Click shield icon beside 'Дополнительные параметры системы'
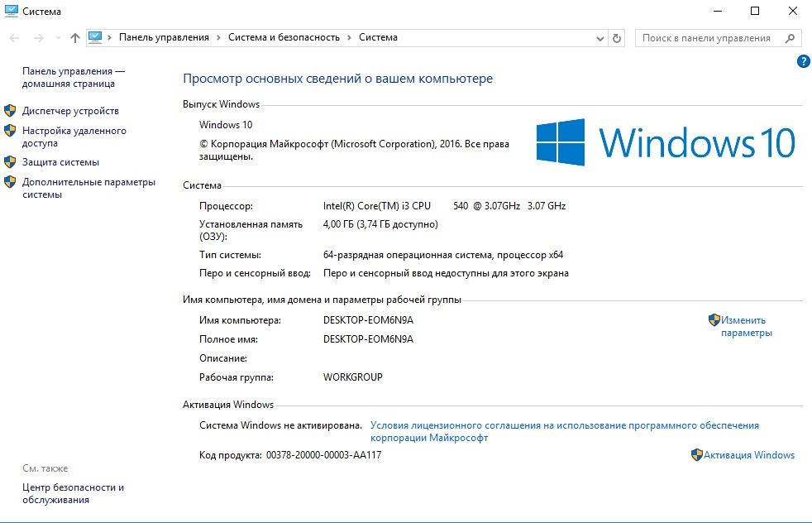 10,182
